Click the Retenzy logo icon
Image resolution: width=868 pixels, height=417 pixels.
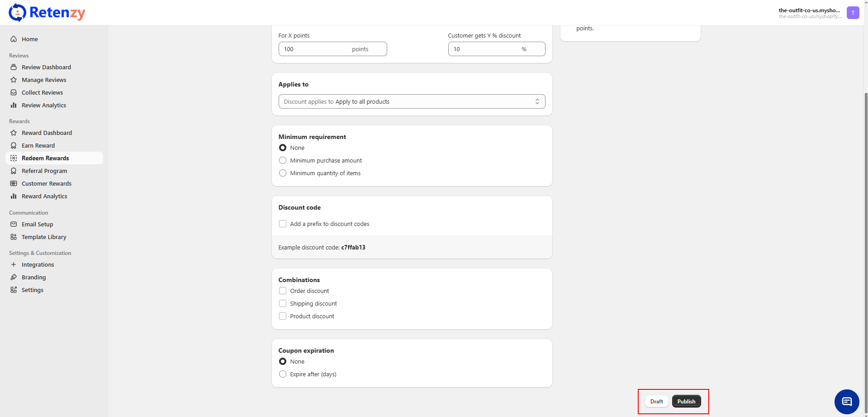pyautogui.click(x=17, y=13)
